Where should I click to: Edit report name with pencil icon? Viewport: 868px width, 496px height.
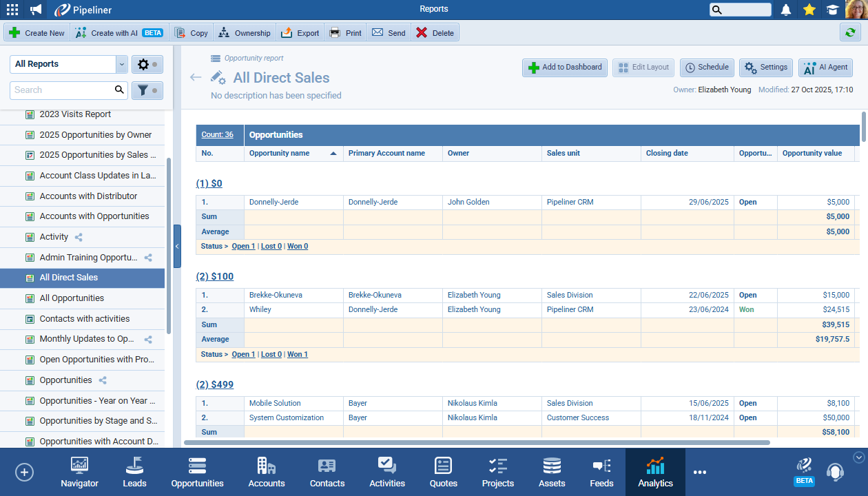218,78
